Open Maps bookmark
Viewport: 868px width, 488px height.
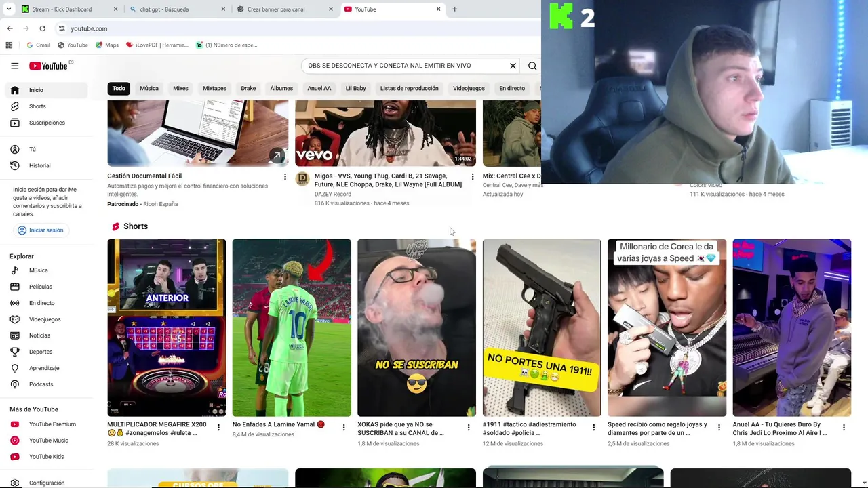(107, 45)
